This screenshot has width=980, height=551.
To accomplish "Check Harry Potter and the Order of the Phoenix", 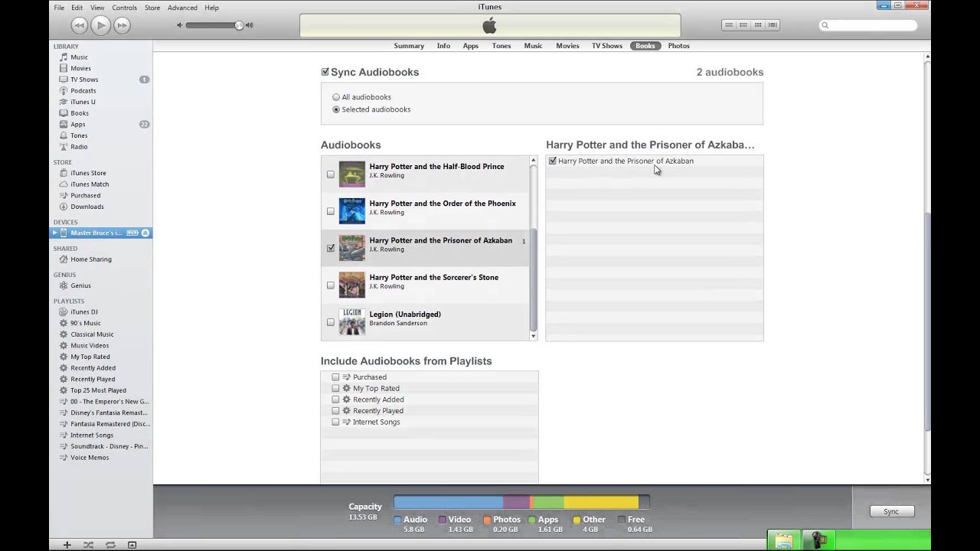I will point(331,211).
